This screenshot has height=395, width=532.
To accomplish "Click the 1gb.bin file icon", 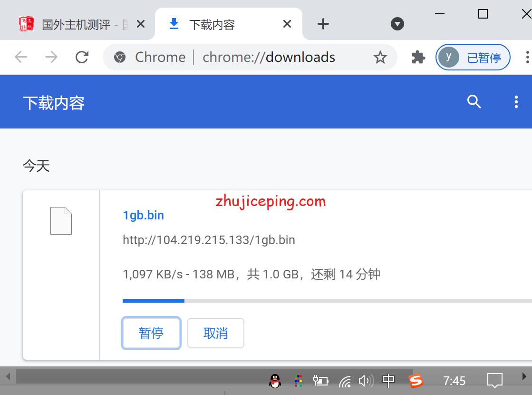I will pyautogui.click(x=61, y=221).
